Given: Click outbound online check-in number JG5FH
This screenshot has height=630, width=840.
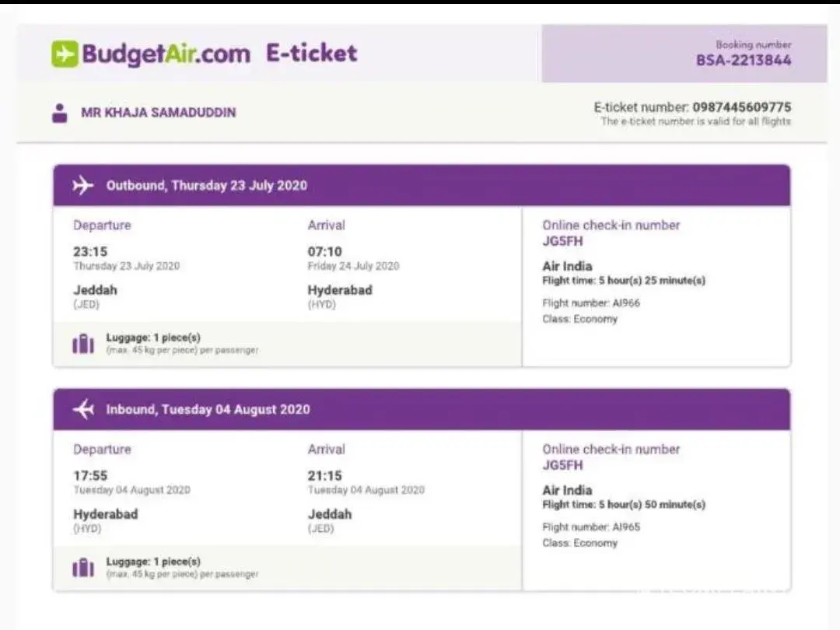Looking at the screenshot, I should [x=562, y=241].
